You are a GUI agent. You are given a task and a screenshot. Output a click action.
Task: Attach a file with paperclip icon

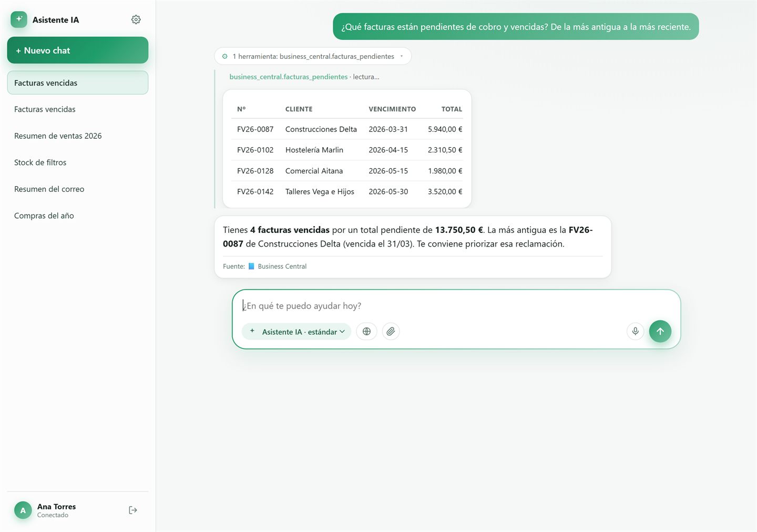pyautogui.click(x=391, y=332)
